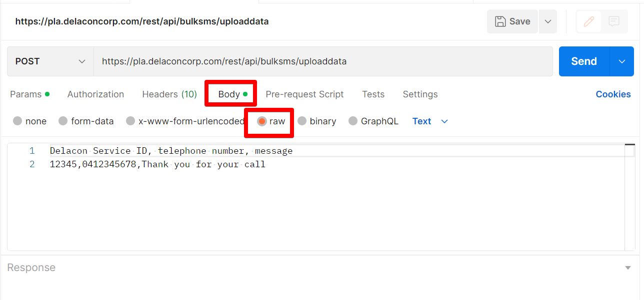The image size is (644, 300).
Task: Expand the Send button dropdown arrow
Action: point(622,61)
